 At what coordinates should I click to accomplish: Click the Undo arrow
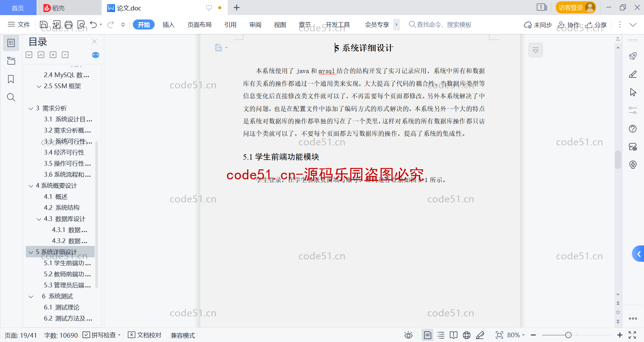94,24
